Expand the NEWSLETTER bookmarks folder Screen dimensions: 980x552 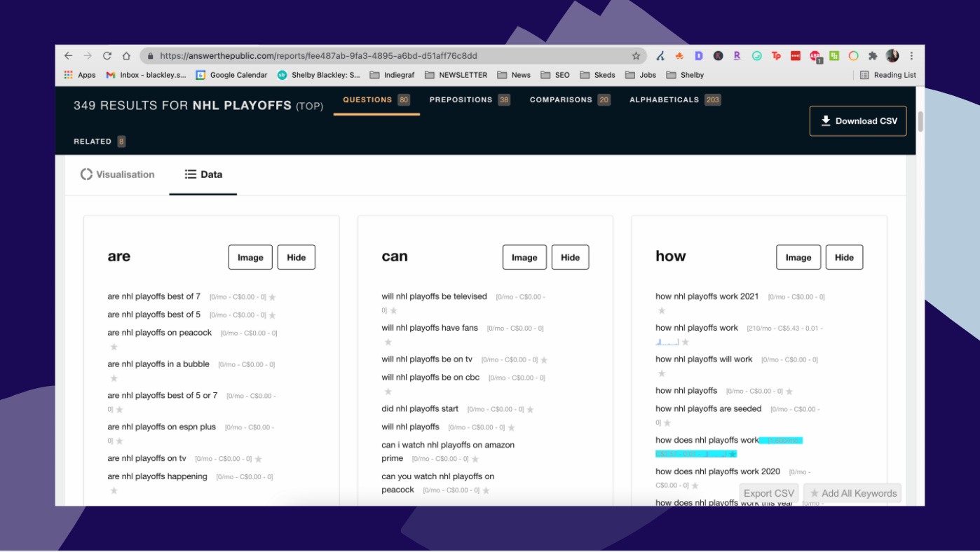tap(456, 75)
